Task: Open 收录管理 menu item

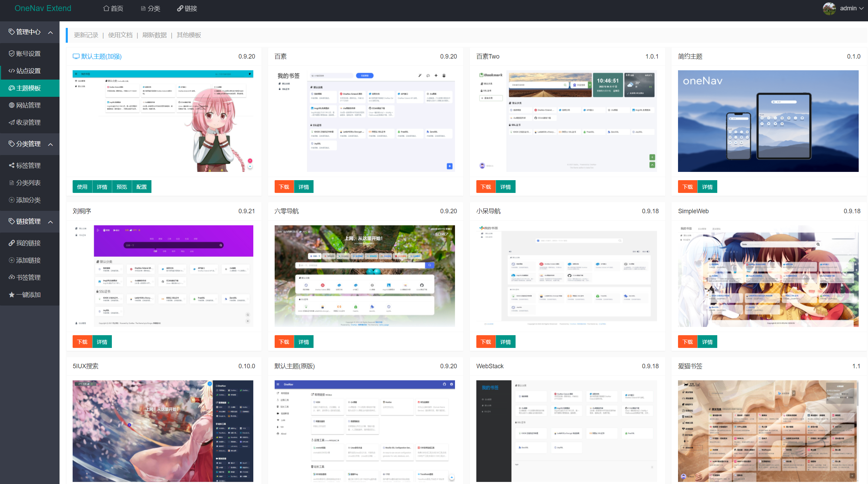Action: (28, 122)
